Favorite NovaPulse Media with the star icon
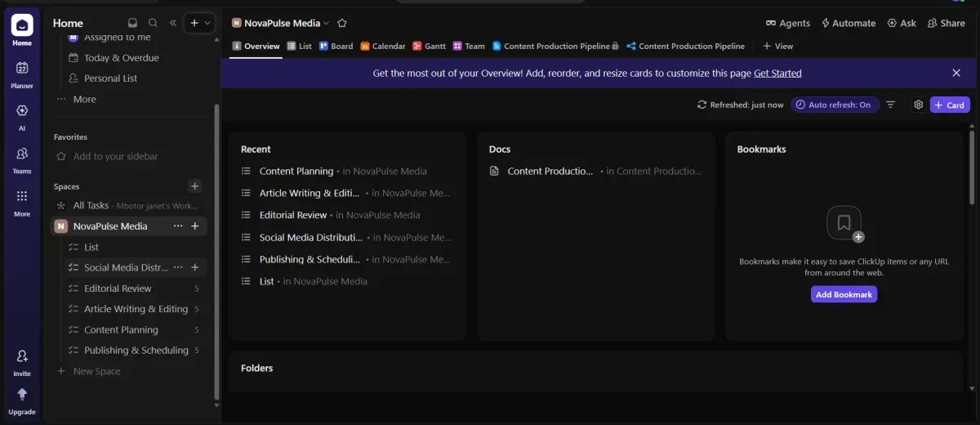 coord(342,23)
